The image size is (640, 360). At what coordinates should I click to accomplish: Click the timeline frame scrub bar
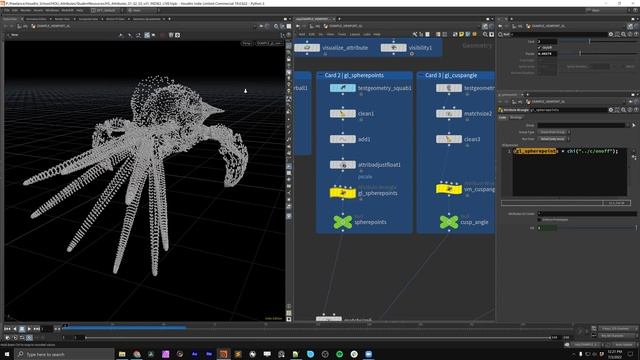click(318, 327)
